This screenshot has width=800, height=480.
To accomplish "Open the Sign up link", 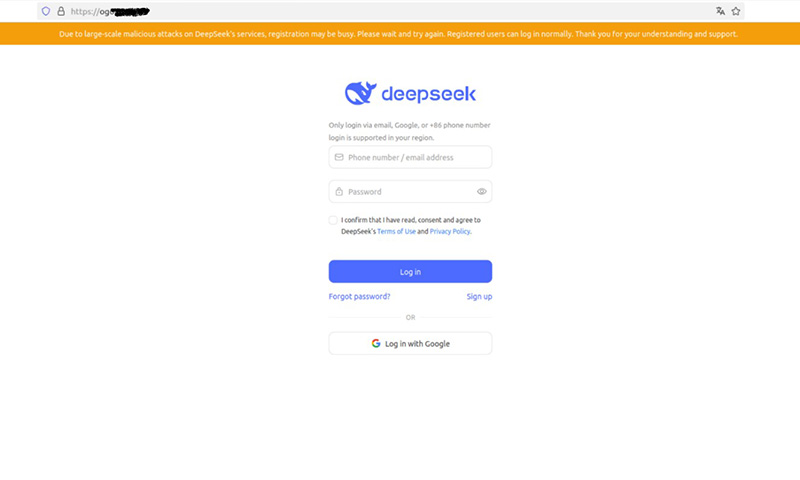I will pos(479,296).
